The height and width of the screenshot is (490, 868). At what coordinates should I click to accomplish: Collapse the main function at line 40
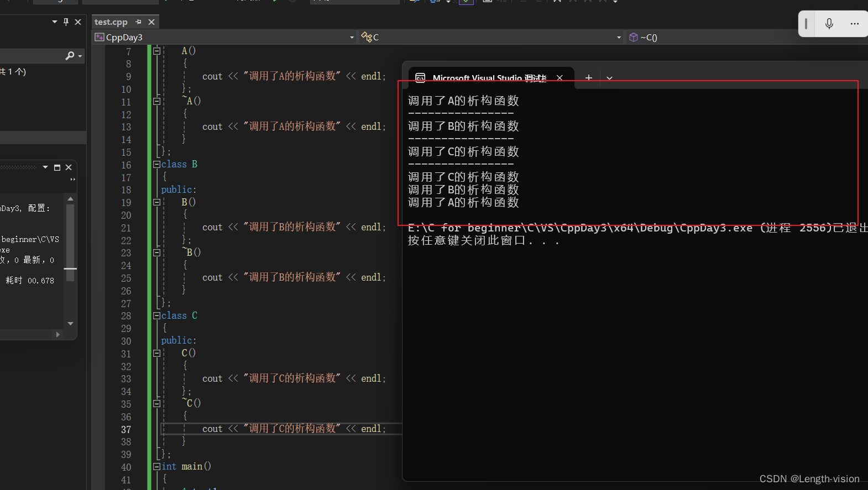coord(156,466)
